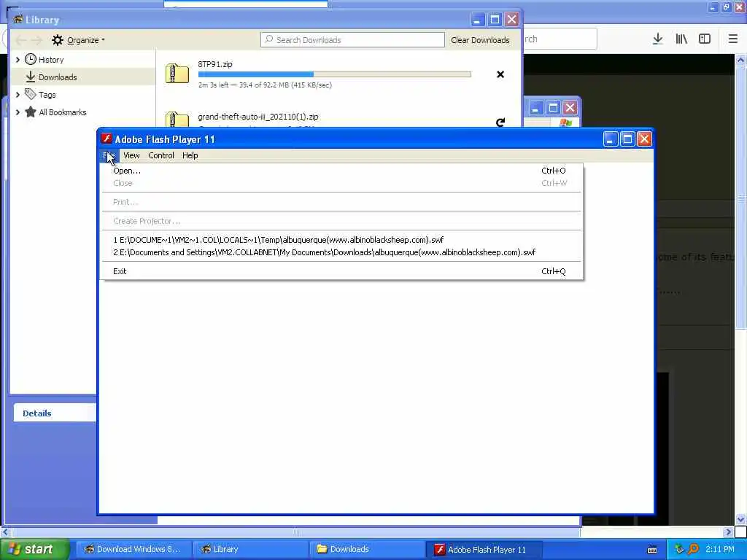Open the Control menu in Flash Player

coord(161,155)
